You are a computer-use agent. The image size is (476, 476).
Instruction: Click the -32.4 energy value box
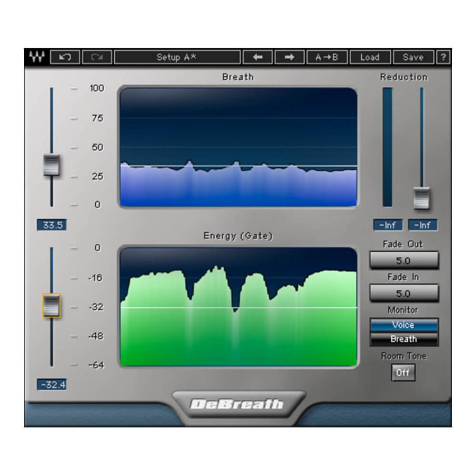coord(51,385)
